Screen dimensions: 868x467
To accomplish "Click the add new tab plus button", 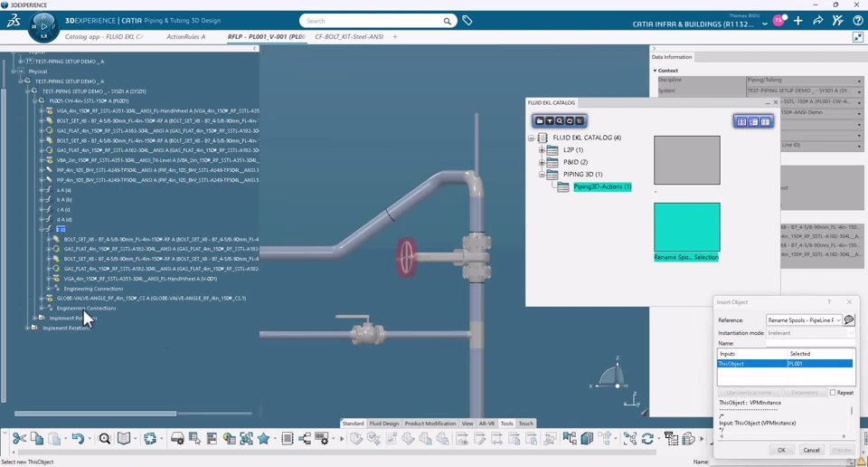I will (395, 36).
